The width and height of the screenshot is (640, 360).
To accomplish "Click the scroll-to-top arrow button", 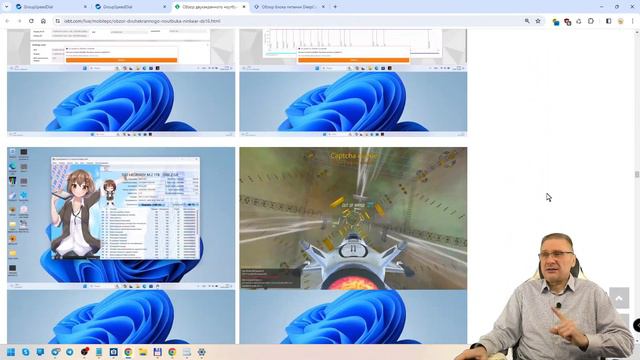I will (x=619, y=298).
